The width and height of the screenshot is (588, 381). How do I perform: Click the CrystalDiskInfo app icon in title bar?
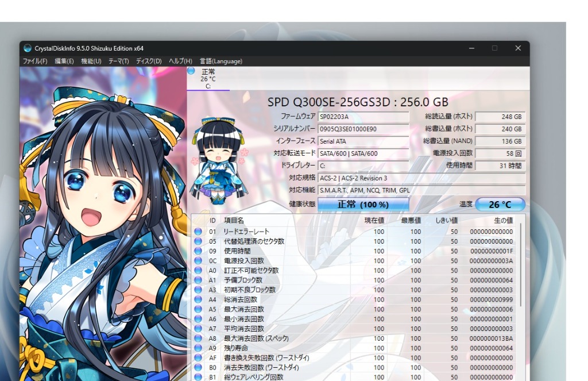coord(28,48)
